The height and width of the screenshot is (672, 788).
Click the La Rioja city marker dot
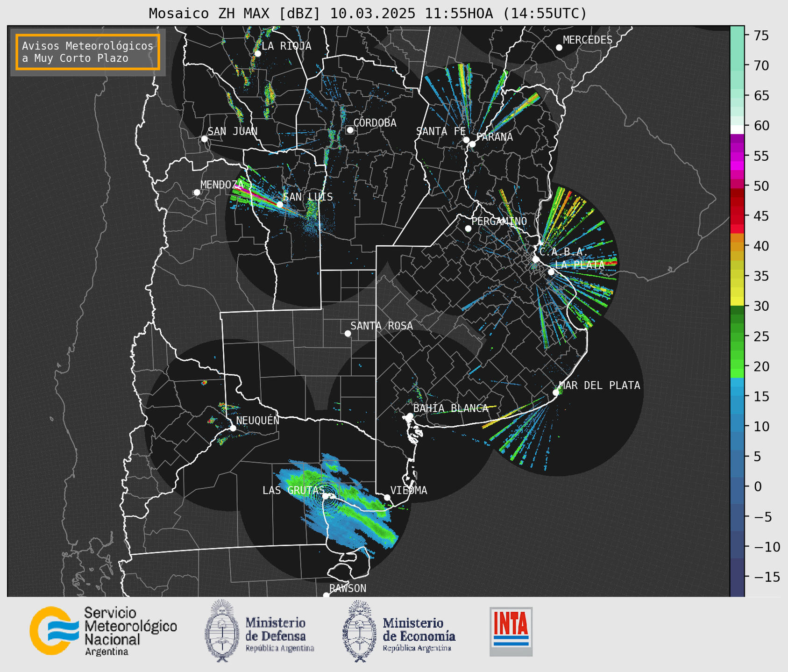(x=257, y=54)
